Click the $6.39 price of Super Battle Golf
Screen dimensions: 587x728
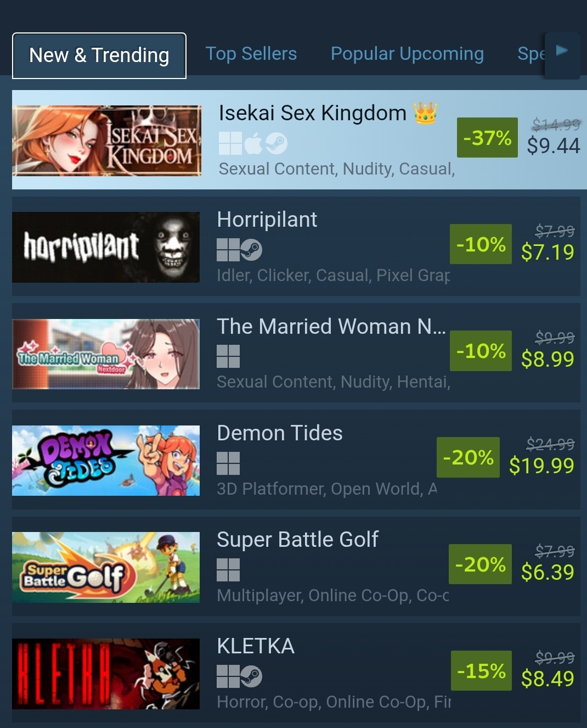click(x=548, y=572)
